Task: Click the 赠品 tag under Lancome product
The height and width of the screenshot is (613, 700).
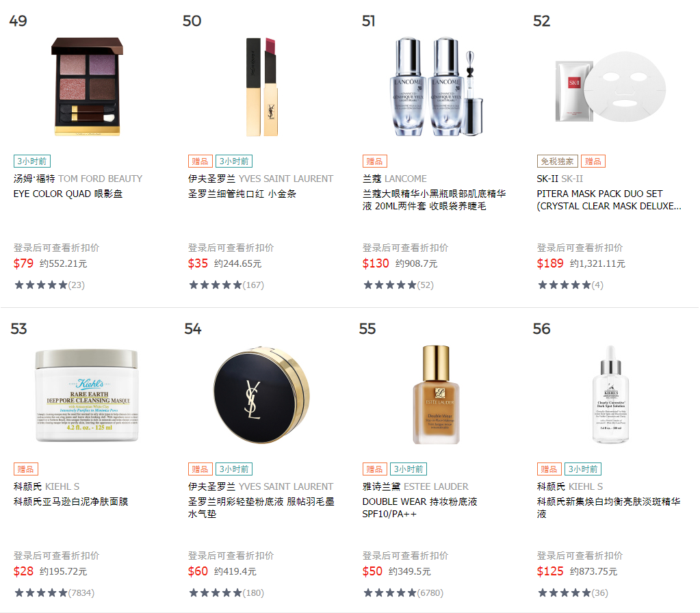Action: point(374,161)
